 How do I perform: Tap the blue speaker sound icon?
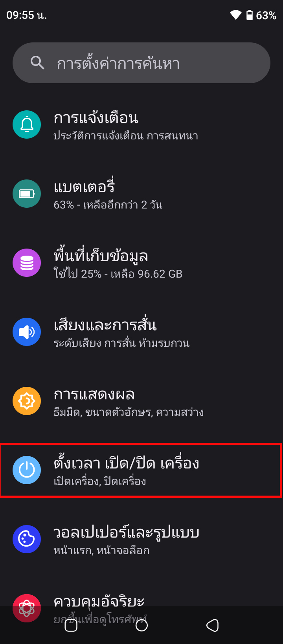click(x=27, y=332)
